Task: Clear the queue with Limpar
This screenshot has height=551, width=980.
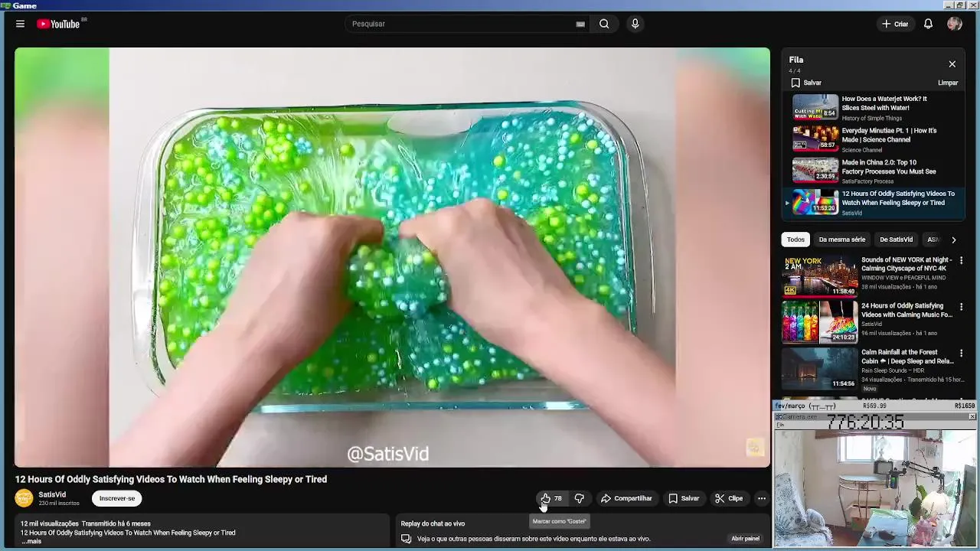Action: point(948,83)
